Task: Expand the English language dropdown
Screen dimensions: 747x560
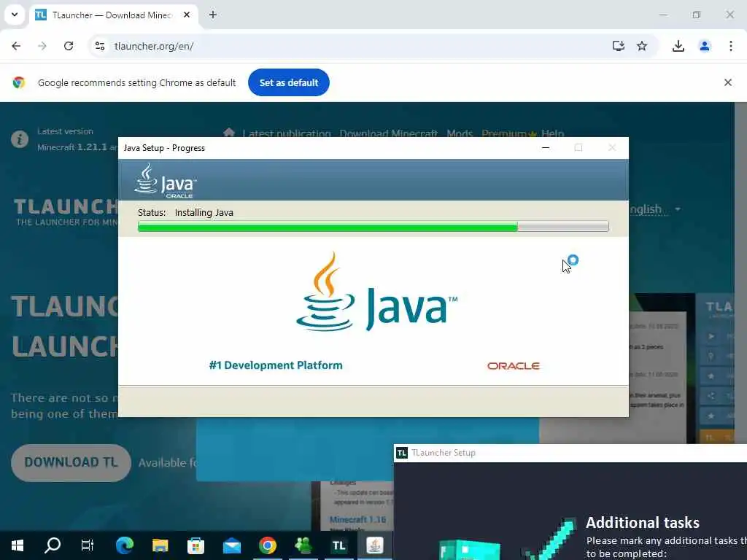Action: pyautogui.click(x=655, y=209)
